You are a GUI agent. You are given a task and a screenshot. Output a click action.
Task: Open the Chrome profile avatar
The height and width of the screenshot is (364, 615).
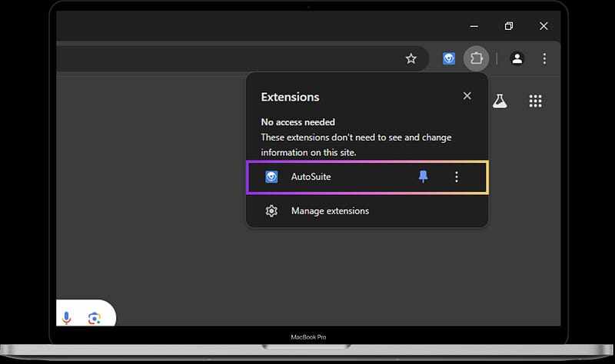517,58
